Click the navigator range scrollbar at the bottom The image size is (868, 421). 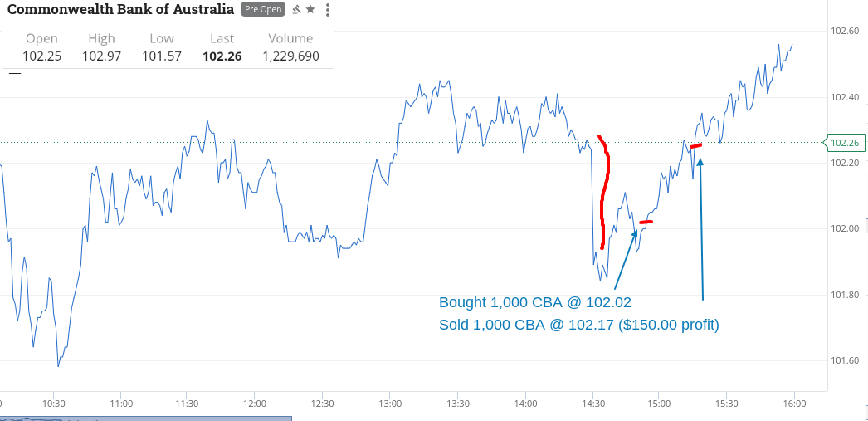[145, 418]
